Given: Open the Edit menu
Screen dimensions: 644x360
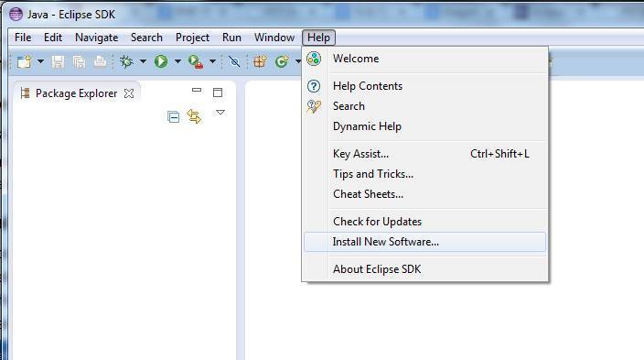Looking at the screenshot, I should coord(53,38).
